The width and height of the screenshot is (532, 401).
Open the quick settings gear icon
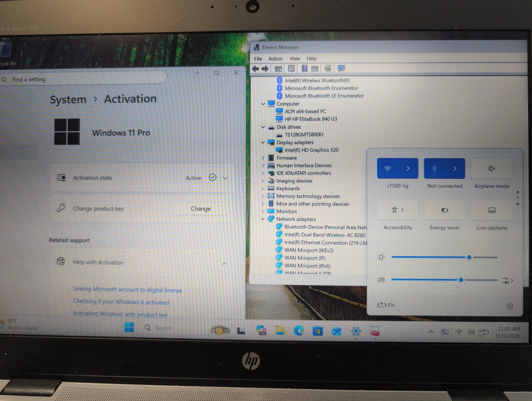pyautogui.click(x=509, y=306)
